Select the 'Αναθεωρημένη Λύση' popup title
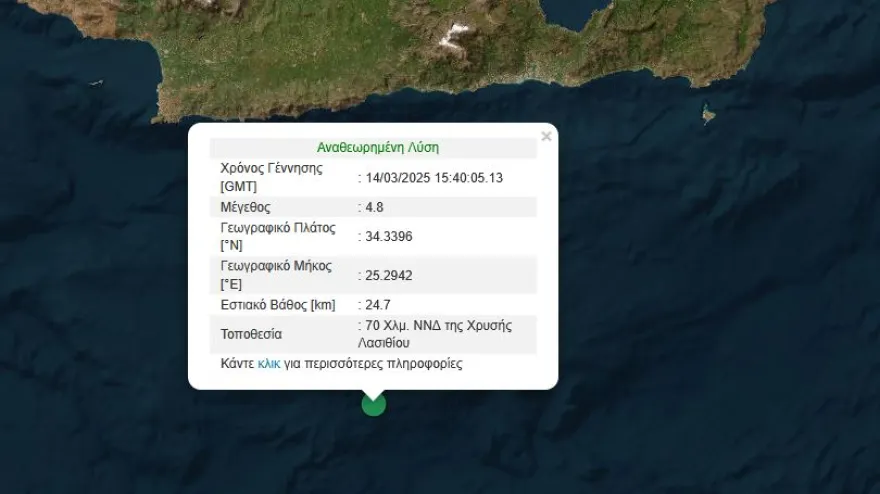This screenshot has width=880, height=494. (378, 147)
